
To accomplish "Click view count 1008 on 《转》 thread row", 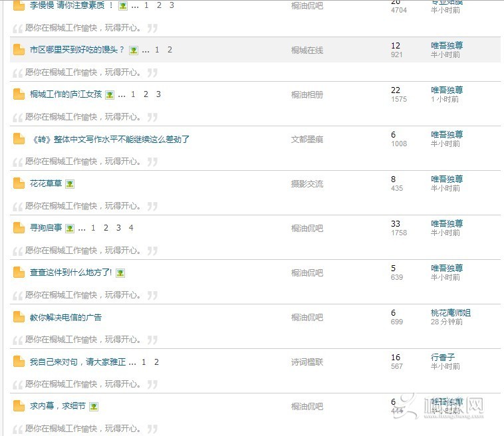I will pos(399,144).
